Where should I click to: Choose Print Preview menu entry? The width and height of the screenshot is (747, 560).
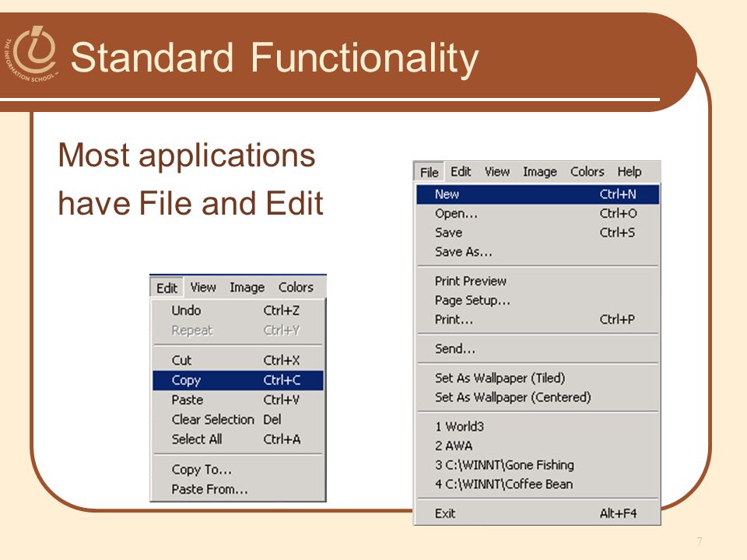click(538, 281)
